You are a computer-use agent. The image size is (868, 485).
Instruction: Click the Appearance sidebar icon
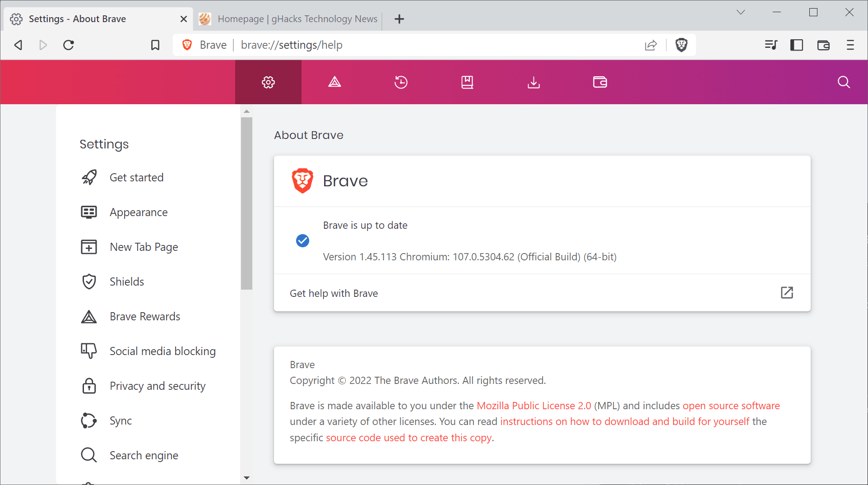pyautogui.click(x=89, y=212)
